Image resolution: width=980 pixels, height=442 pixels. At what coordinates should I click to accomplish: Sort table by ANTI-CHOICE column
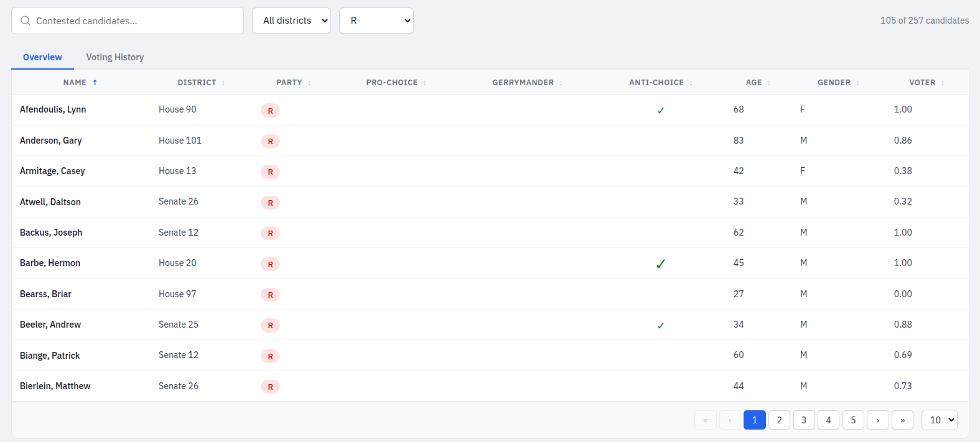click(x=661, y=83)
